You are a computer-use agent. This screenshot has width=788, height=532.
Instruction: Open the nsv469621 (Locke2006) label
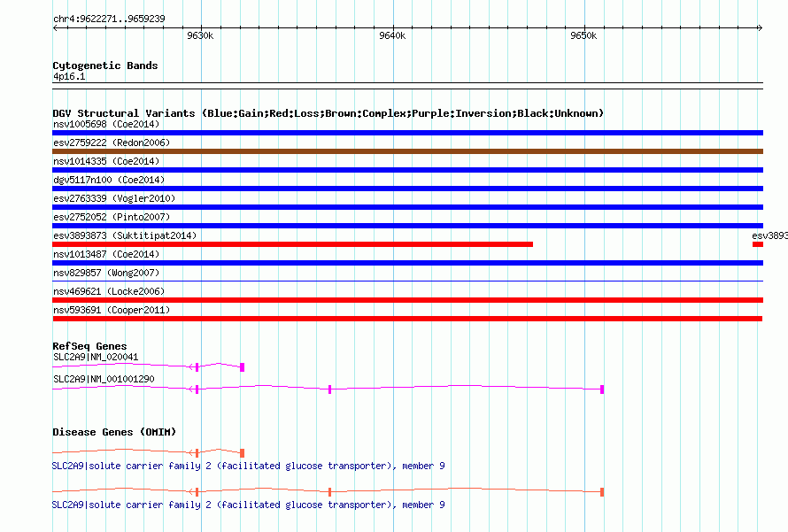pyautogui.click(x=109, y=291)
